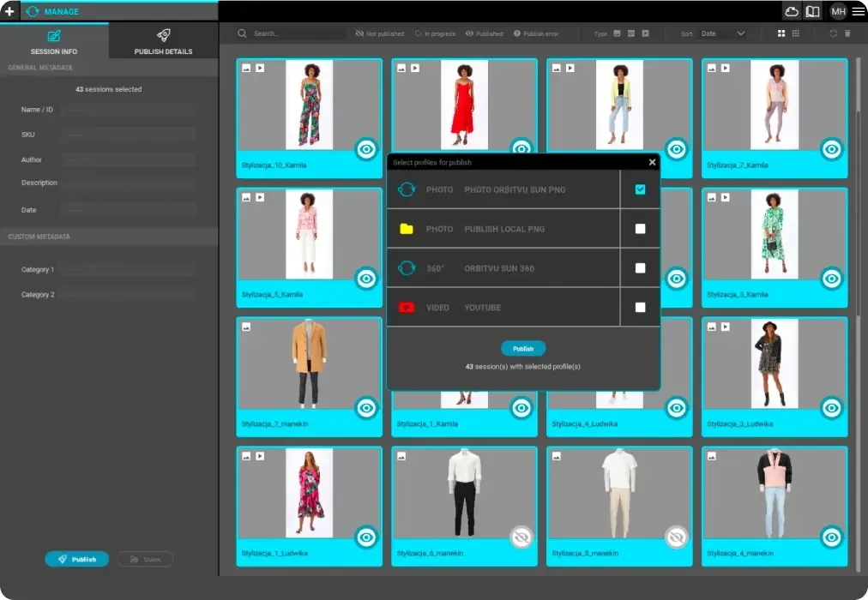Viewport: 868px width, 600px height.
Task: Click the MH user avatar
Action: 837,11
